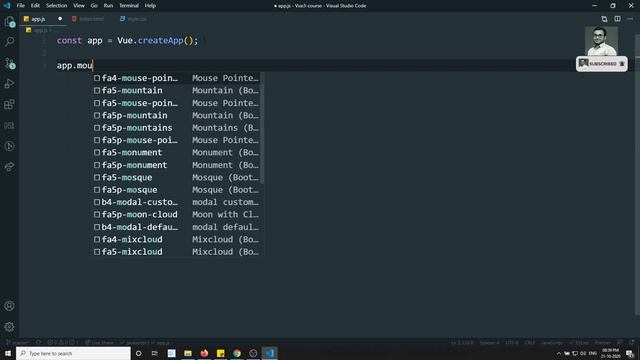Select the fa4-mixcloud suggestion
This screenshot has height=360, width=640.
coord(176,239)
